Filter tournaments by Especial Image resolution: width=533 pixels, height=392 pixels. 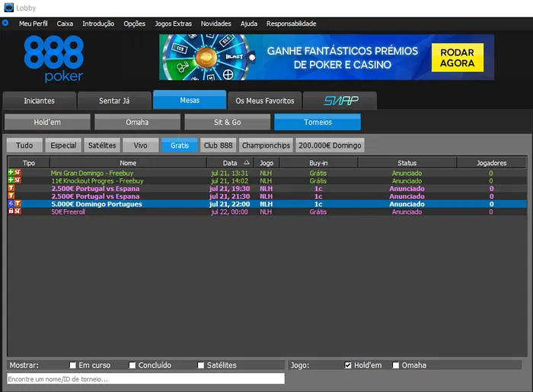[x=63, y=145]
